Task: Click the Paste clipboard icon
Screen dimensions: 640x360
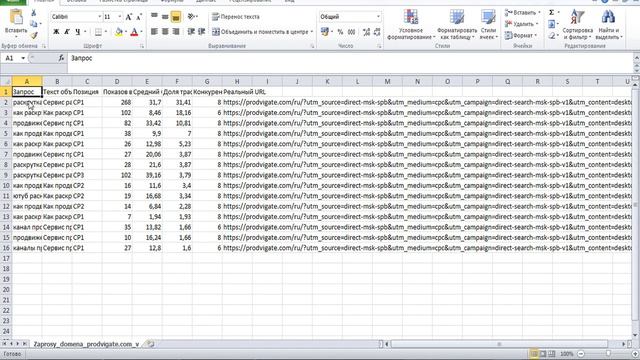Action: pyautogui.click(x=16, y=17)
